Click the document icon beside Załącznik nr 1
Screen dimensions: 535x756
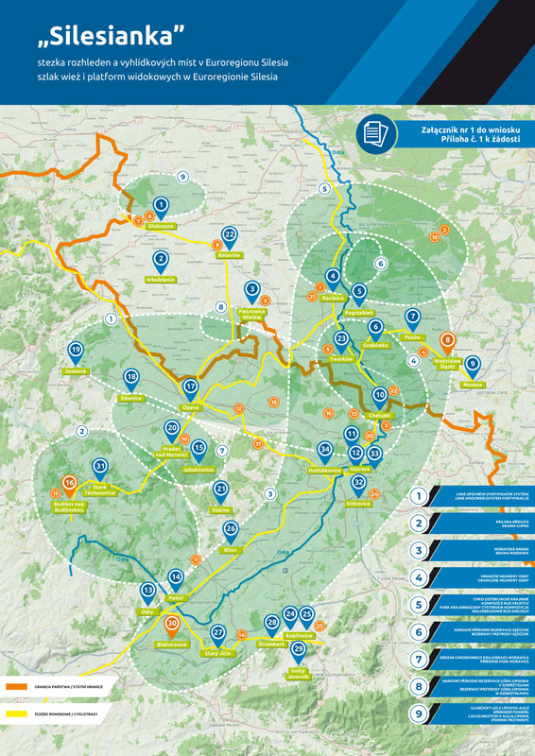click(376, 133)
